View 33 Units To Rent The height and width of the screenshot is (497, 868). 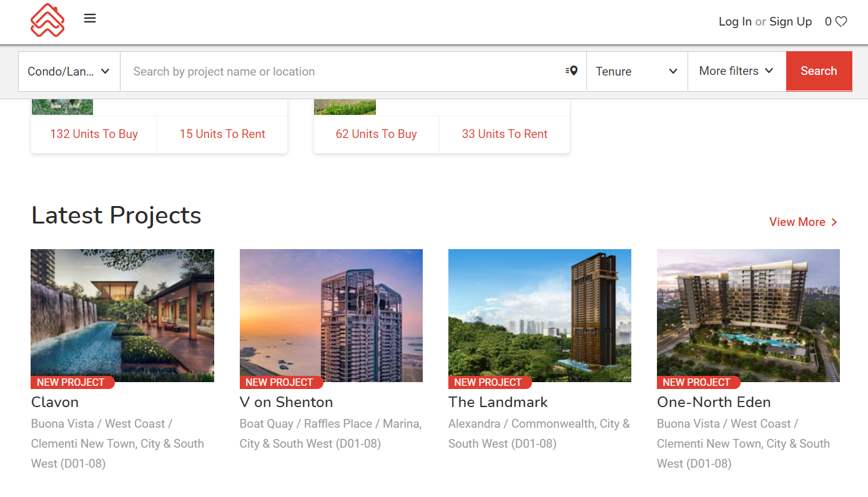click(x=505, y=134)
